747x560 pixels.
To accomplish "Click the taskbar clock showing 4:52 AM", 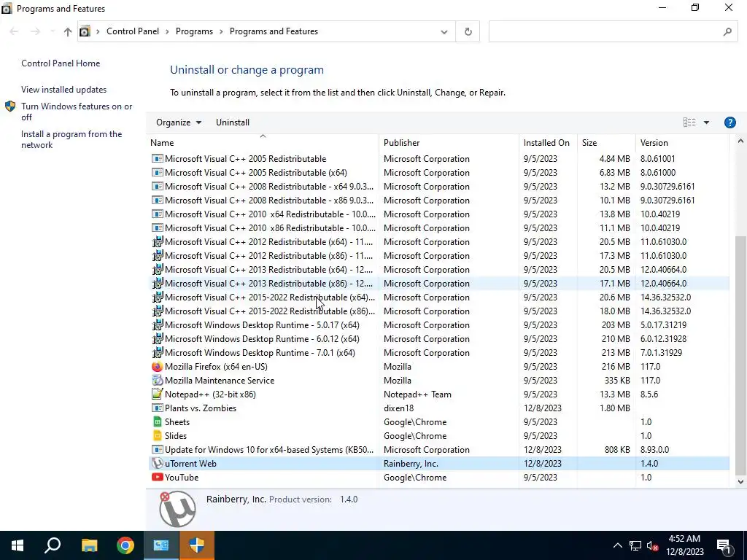I will 684,545.
